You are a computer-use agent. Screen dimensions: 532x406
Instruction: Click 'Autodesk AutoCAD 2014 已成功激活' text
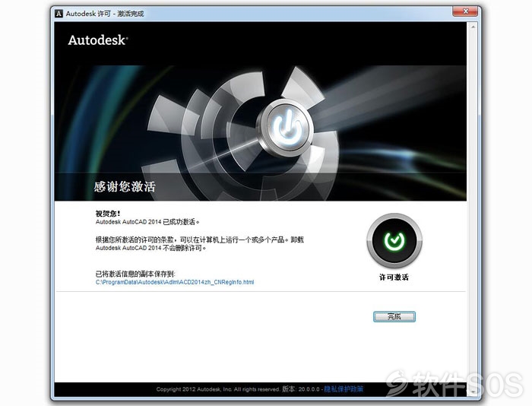[147, 222]
